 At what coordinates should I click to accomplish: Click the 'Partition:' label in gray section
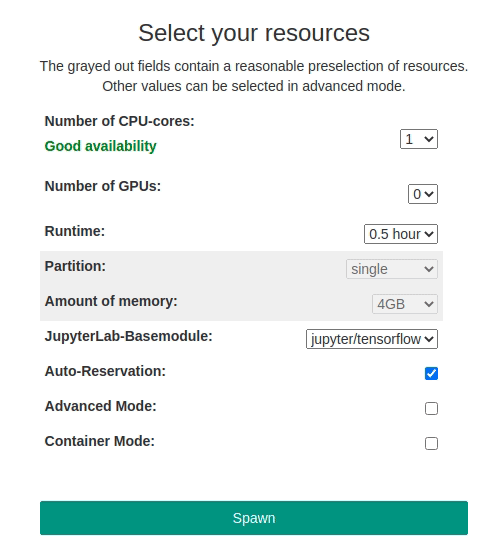click(75, 266)
